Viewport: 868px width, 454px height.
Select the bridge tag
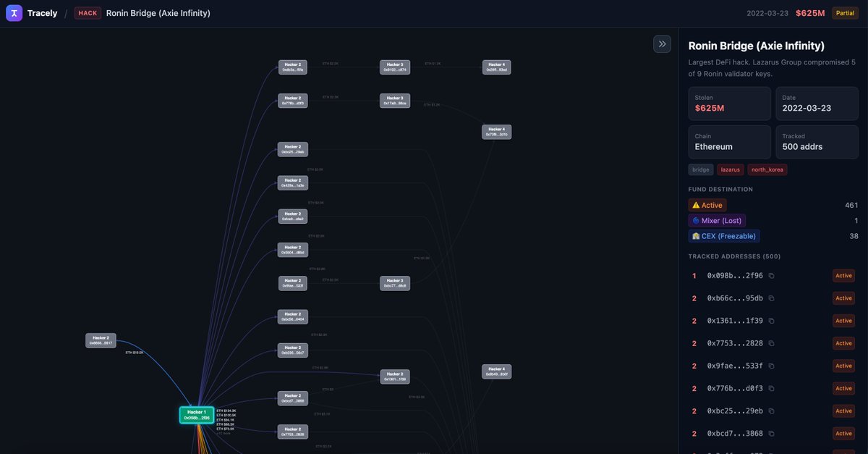tap(701, 169)
